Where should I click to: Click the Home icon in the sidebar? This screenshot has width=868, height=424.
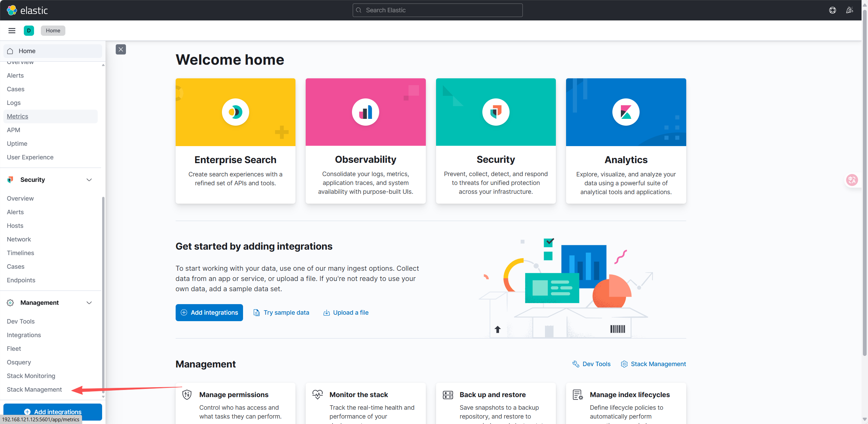[x=10, y=51]
